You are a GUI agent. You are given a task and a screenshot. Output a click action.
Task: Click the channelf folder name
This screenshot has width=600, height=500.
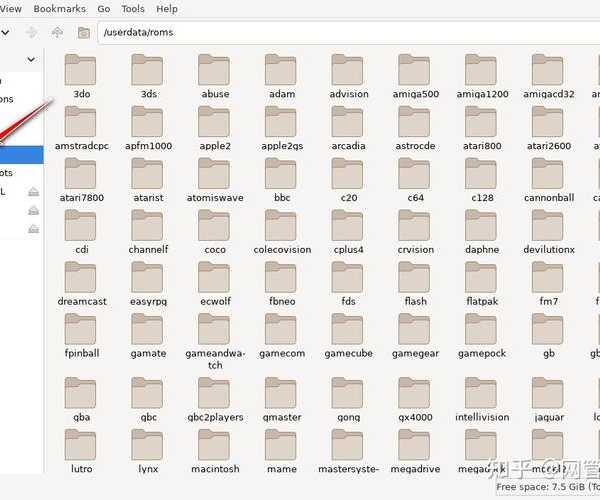[148, 249]
